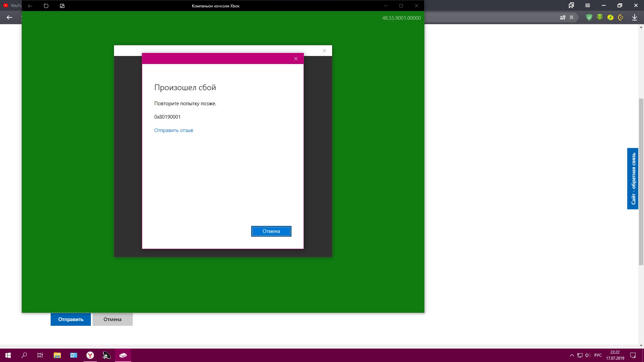Click the blue Отправить button on the web page
This screenshot has width=644, height=362.
point(71,319)
